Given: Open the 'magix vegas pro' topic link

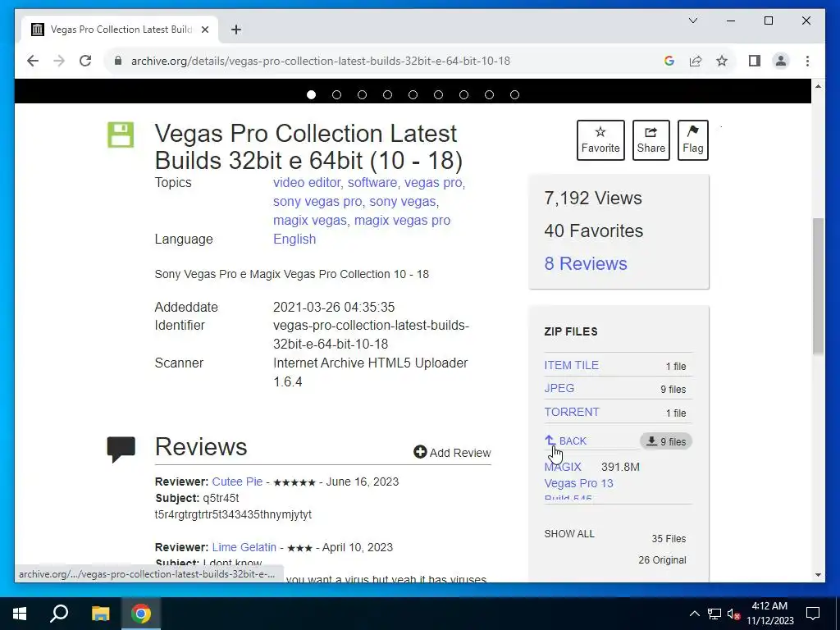Looking at the screenshot, I should [x=402, y=220].
